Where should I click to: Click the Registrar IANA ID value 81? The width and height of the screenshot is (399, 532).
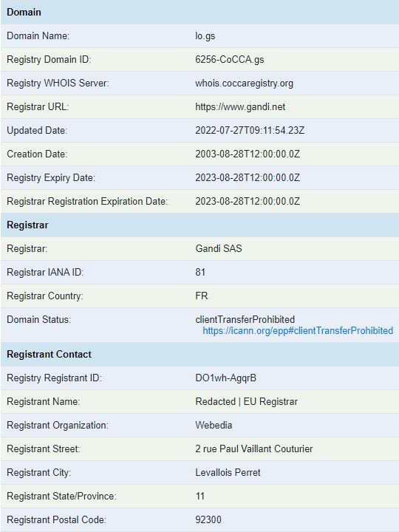coord(200,272)
